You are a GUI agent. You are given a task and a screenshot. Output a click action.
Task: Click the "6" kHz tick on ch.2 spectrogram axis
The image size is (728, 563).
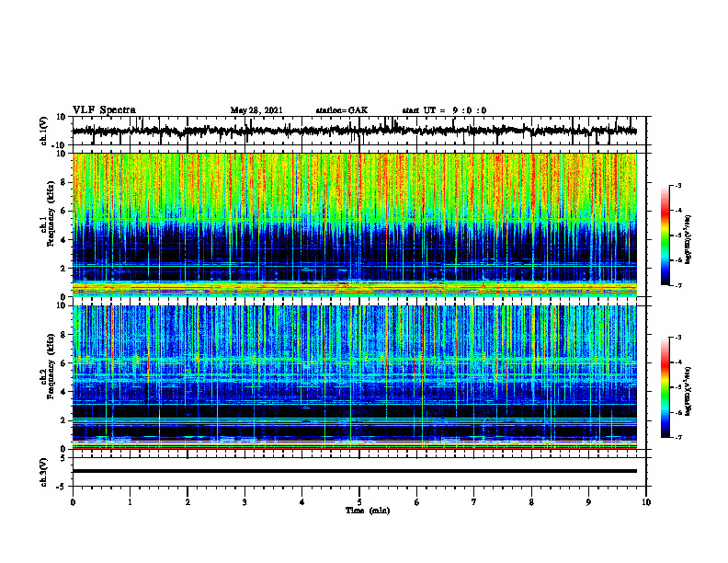pyautogui.click(x=63, y=363)
